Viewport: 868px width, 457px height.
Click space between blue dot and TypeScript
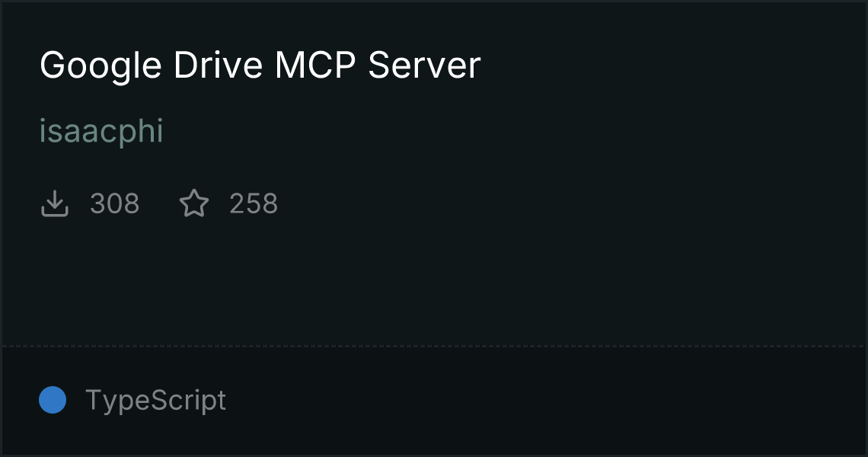pos(76,401)
